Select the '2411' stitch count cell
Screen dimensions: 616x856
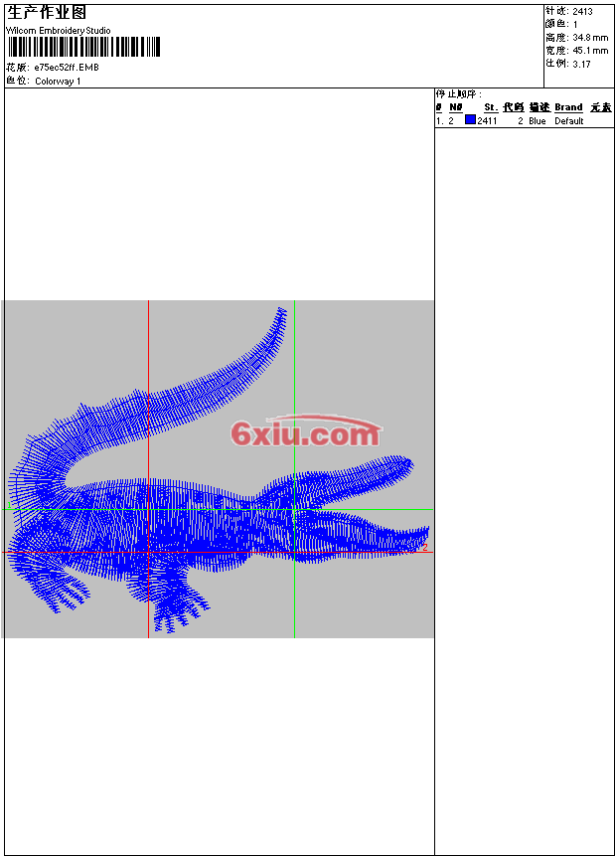487,121
